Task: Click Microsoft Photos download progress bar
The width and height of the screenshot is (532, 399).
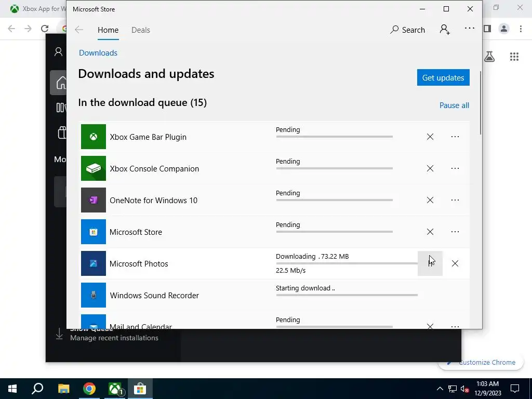Action: (x=347, y=263)
